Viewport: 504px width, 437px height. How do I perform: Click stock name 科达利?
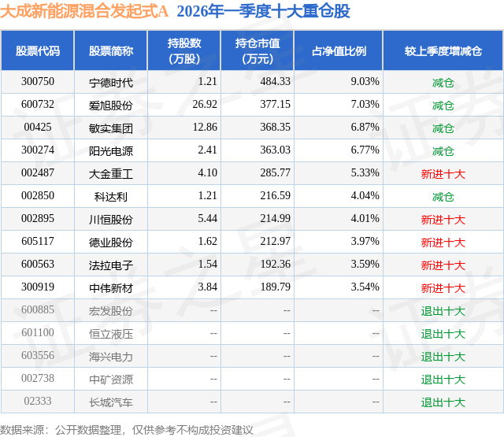[111, 197]
